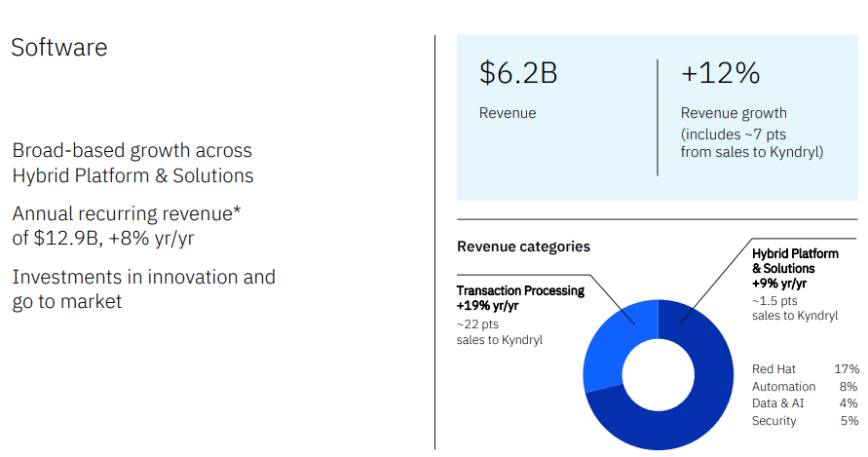Select the $6.2B revenue figure
868x457 pixels.
click(x=517, y=73)
